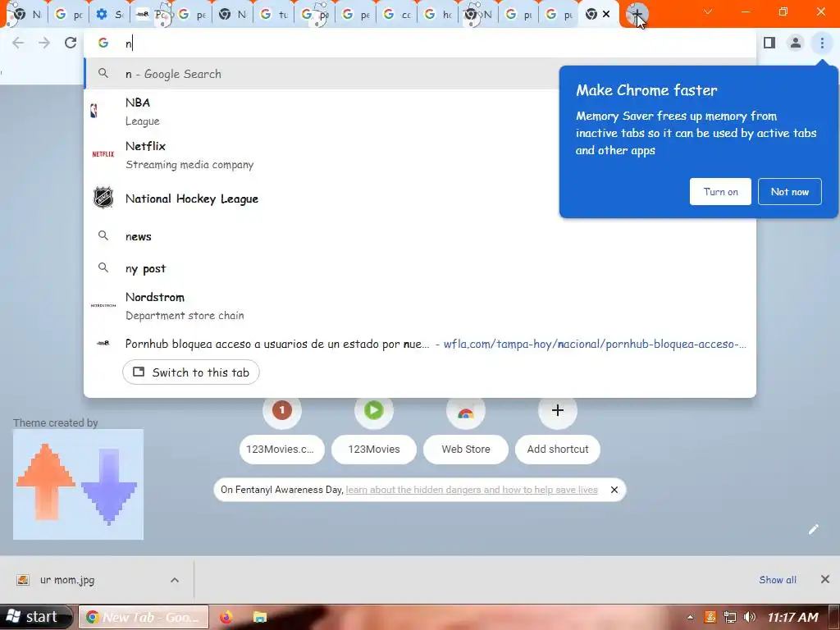Select the 'news' search suggestion

[419, 236]
